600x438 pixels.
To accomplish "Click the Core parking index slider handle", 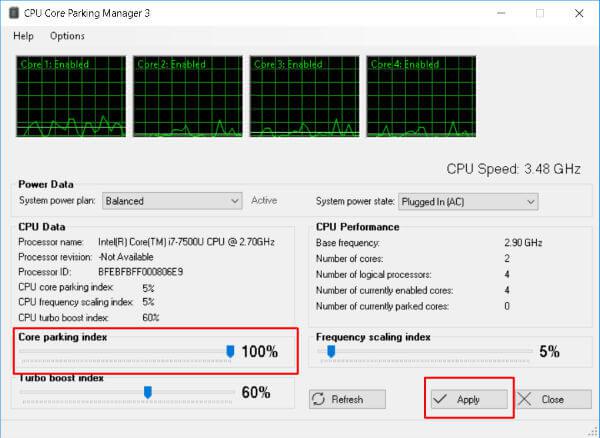I will coord(230,351).
